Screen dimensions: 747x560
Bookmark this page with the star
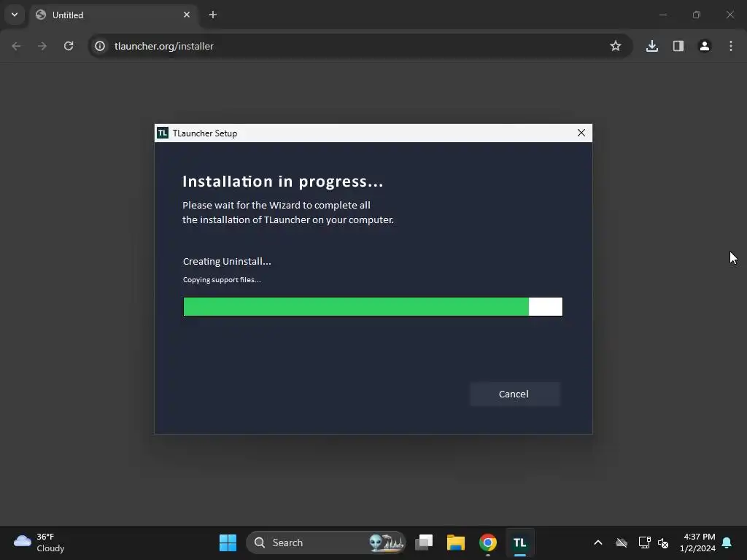pyautogui.click(x=616, y=46)
